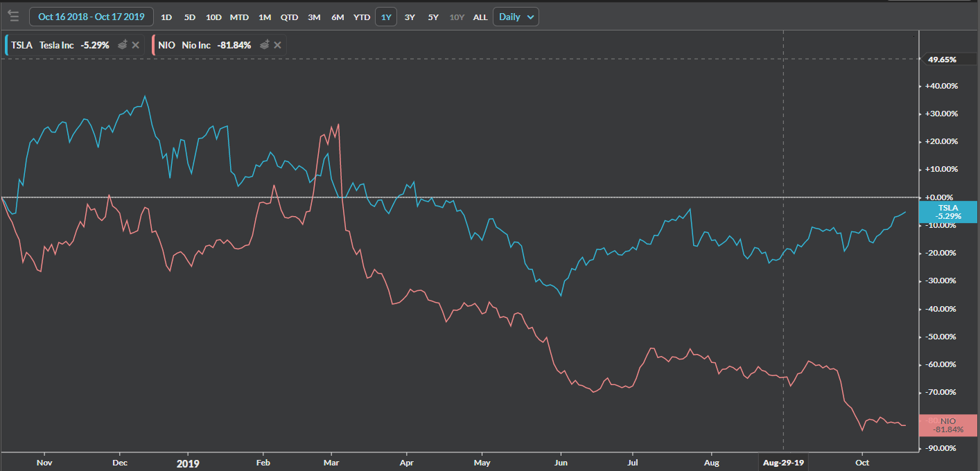Click the Aug-29-19 crosshair date marker
This screenshot has height=471, width=980.
coord(782,461)
